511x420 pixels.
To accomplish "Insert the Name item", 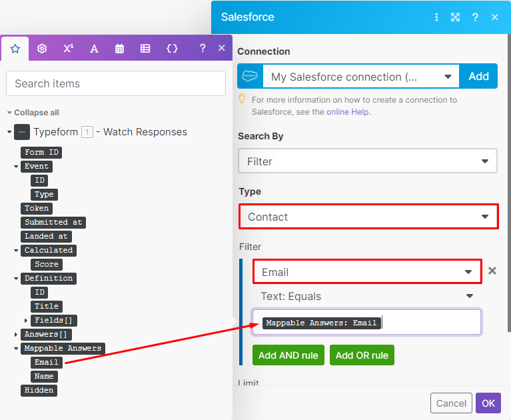I will click(45, 377).
